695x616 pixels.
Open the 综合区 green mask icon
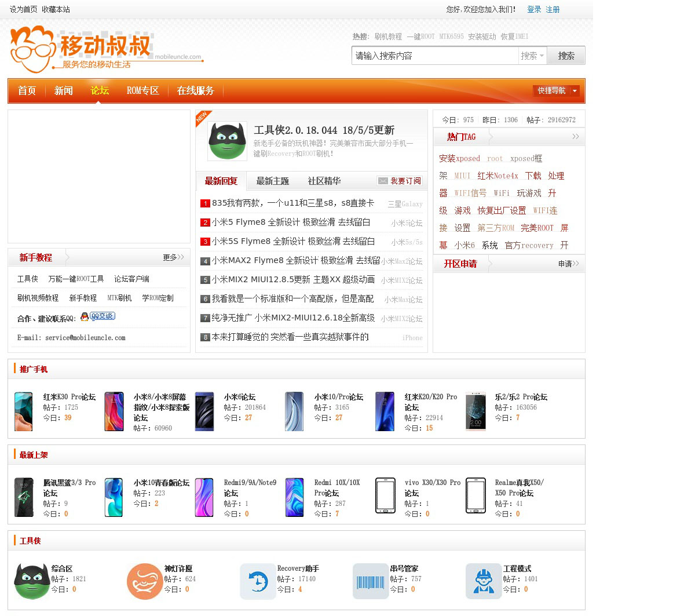coord(31,581)
